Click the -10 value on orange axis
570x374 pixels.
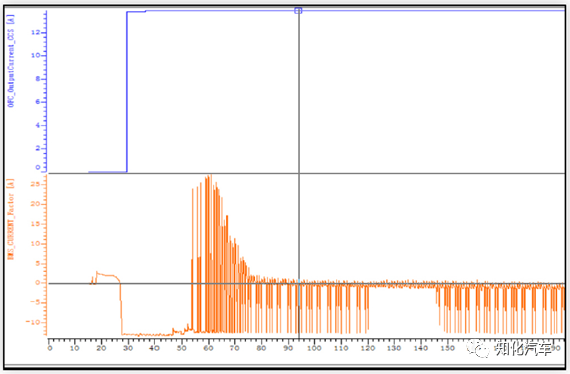point(33,322)
